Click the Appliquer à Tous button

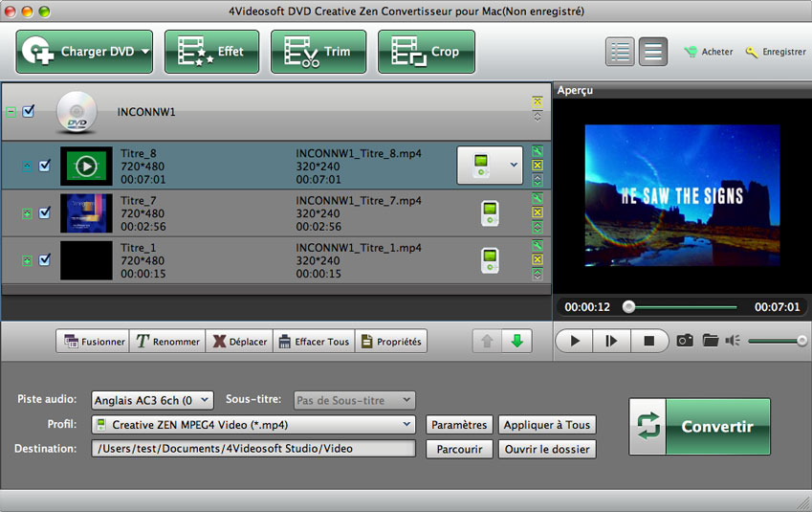tap(547, 425)
